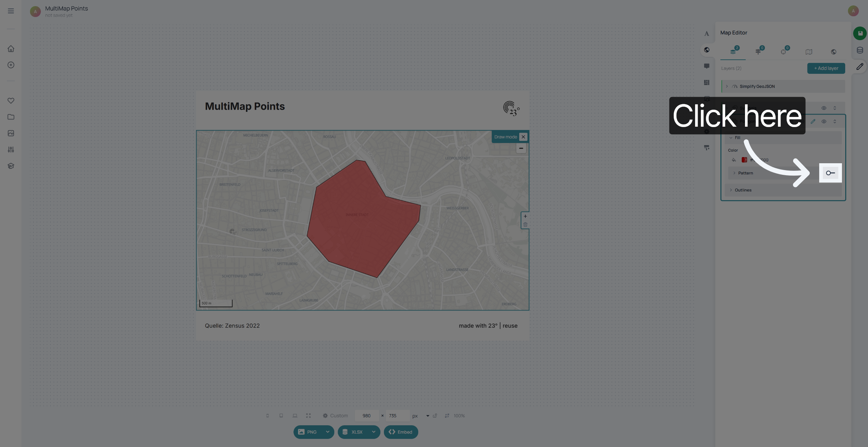Click the Embed button
Image resolution: width=868 pixels, height=447 pixels.
click(401, 432)
